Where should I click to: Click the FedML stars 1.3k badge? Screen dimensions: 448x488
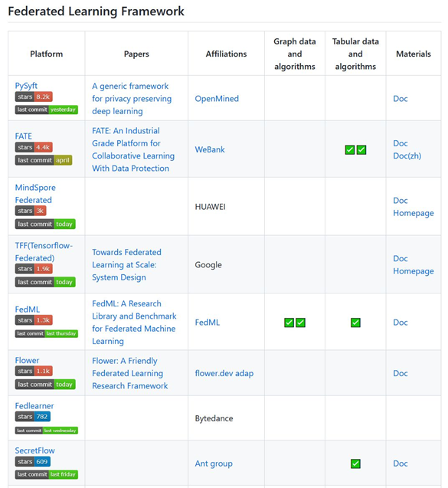pos(34,320)
